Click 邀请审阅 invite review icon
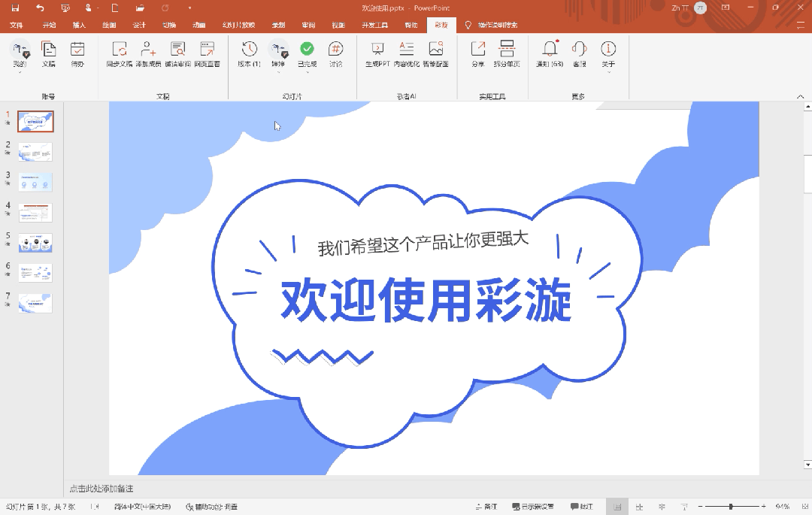The image size is (812, 515). point(177,54)
